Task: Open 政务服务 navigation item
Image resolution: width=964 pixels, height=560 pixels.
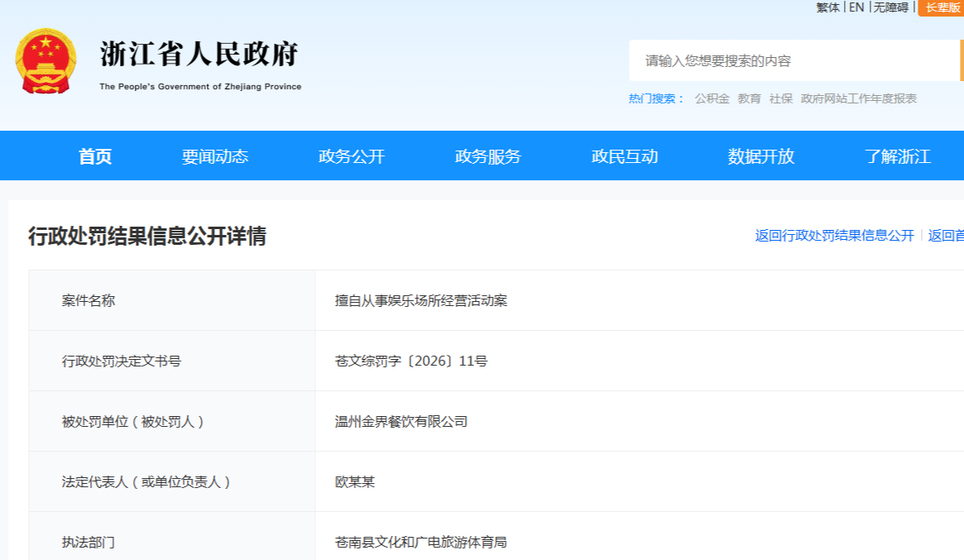Action: pyautogui.click(x=488, y=156)
